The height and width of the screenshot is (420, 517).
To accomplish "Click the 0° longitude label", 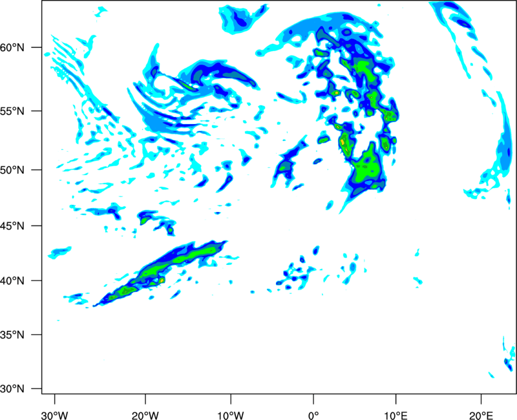I will 313,415.
